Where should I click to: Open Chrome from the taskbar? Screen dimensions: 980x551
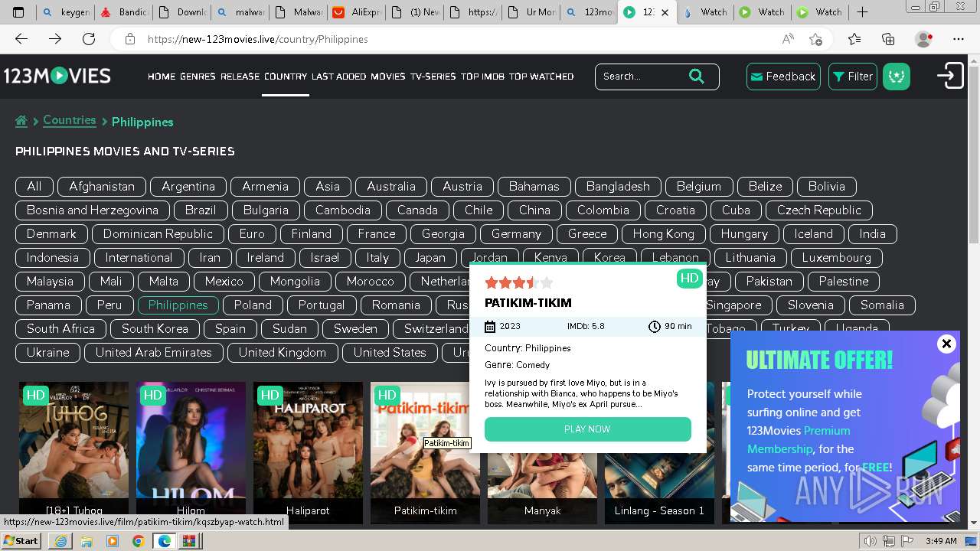point(138,541)
